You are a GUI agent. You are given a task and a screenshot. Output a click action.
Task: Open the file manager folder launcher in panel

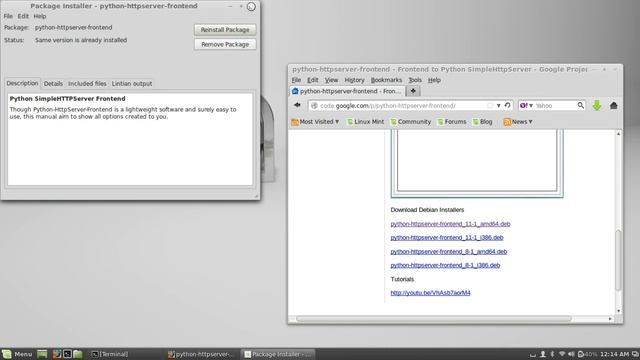(x=78, y=354)
